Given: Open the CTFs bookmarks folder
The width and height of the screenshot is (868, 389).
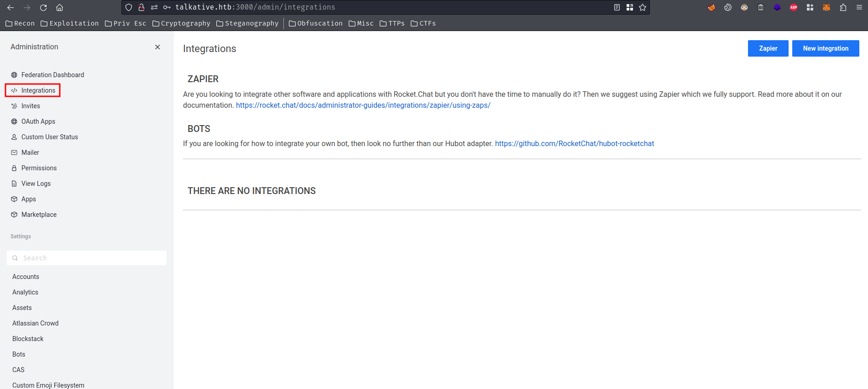Looking at the screenshot, I should (423, 23).
